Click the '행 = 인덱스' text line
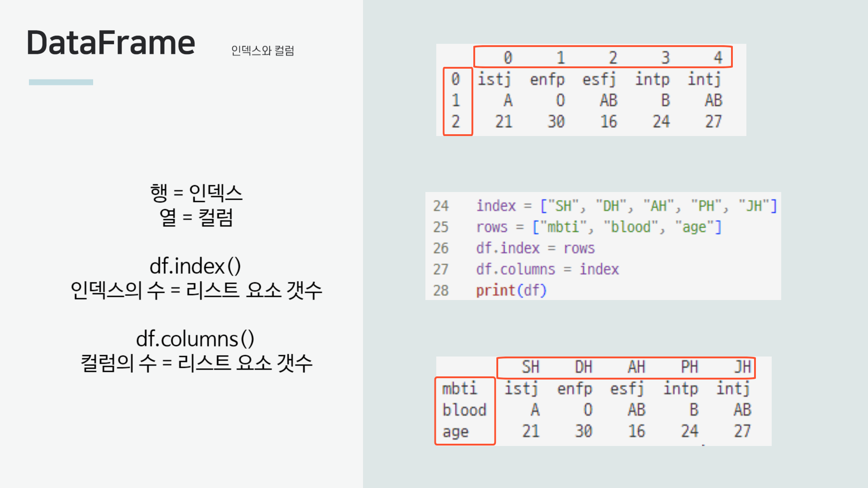 click(196, 193)
